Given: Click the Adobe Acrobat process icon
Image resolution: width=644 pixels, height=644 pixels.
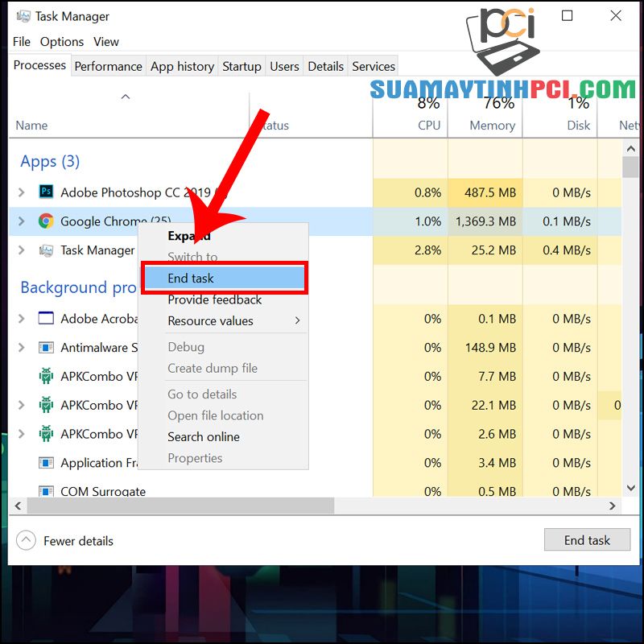Looking at the screenshot, I should (45, 318).
